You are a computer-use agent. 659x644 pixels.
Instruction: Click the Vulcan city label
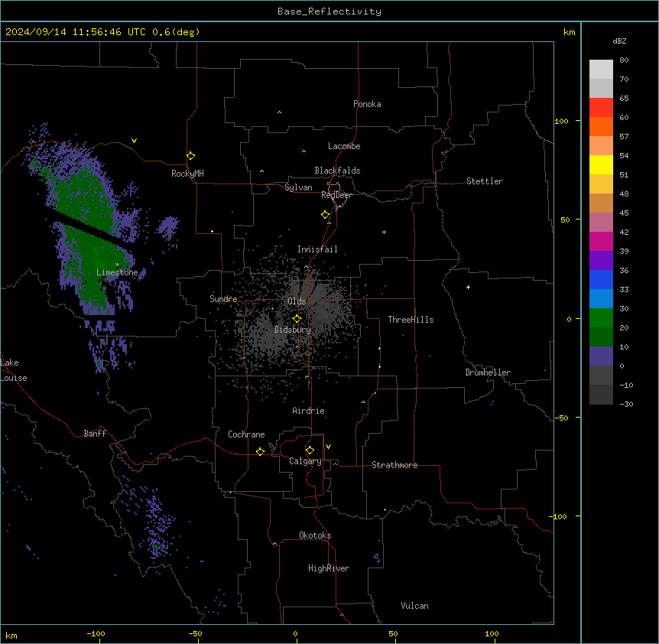pyautogui.click(x=415, y=606)
